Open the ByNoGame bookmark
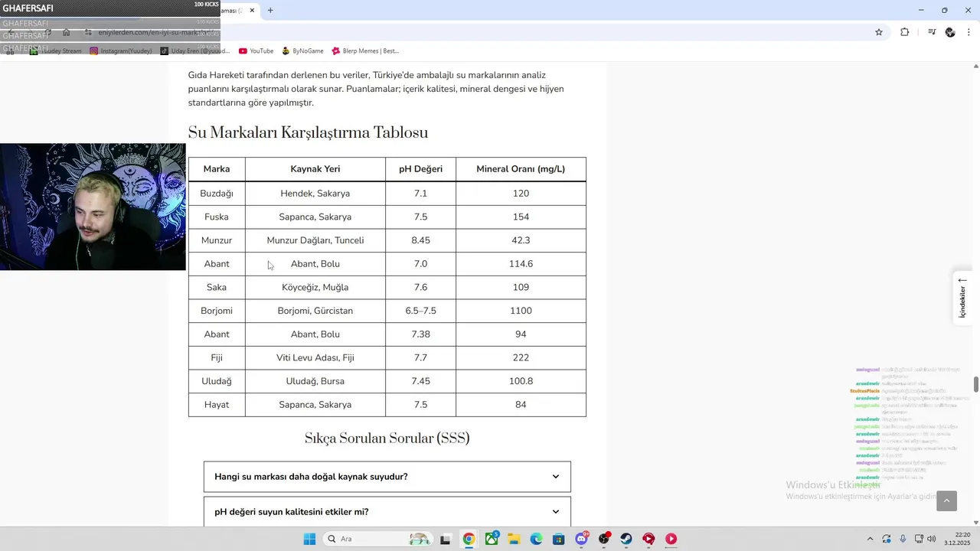The image size is (980, 551). pos(302,51)
